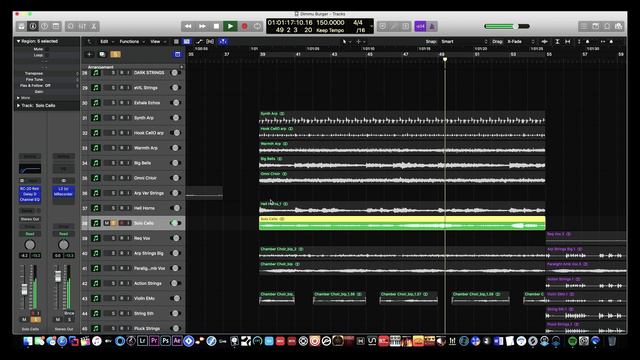Open the Quick Help icon
Viewport: 640px width, 360px height.
[44, 27]
